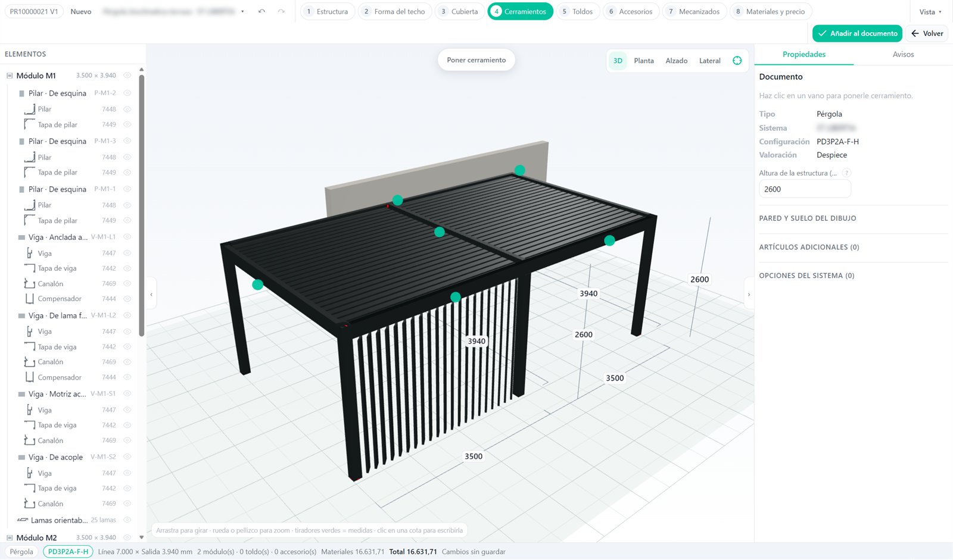Collapse the Módulo M2 tree node
The width and height of the screenshot is (953, 560).
coord(10,537)
